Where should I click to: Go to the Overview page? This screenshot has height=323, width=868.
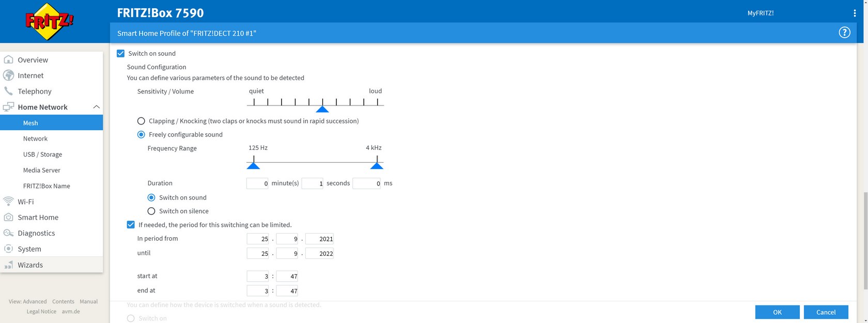[52, 59]
